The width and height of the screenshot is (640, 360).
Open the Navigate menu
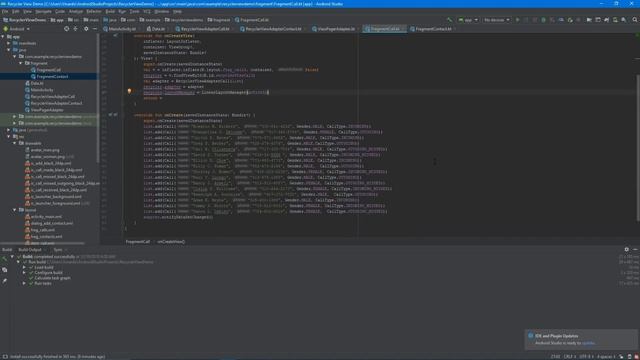coord(43,11)
